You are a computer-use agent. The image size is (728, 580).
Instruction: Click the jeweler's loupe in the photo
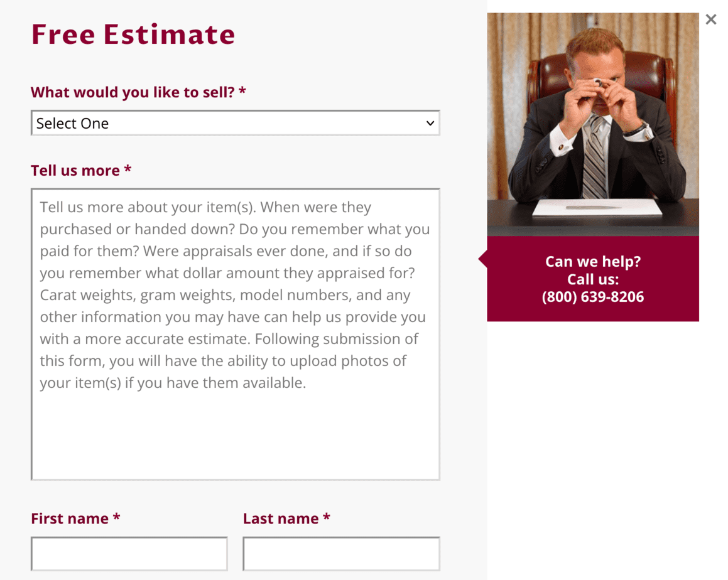598,83
